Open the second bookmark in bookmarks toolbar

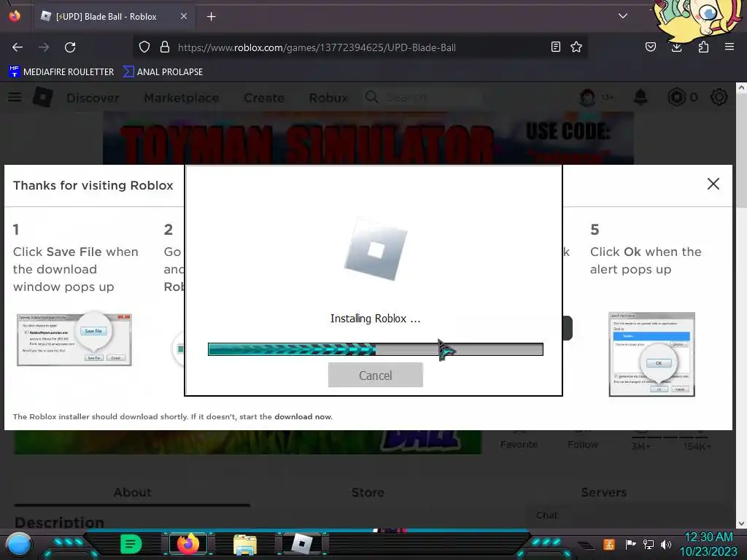[x=163, y=72]
